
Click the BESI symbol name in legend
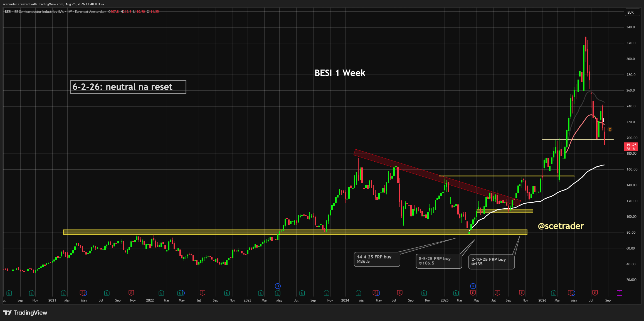coord(34,12)
